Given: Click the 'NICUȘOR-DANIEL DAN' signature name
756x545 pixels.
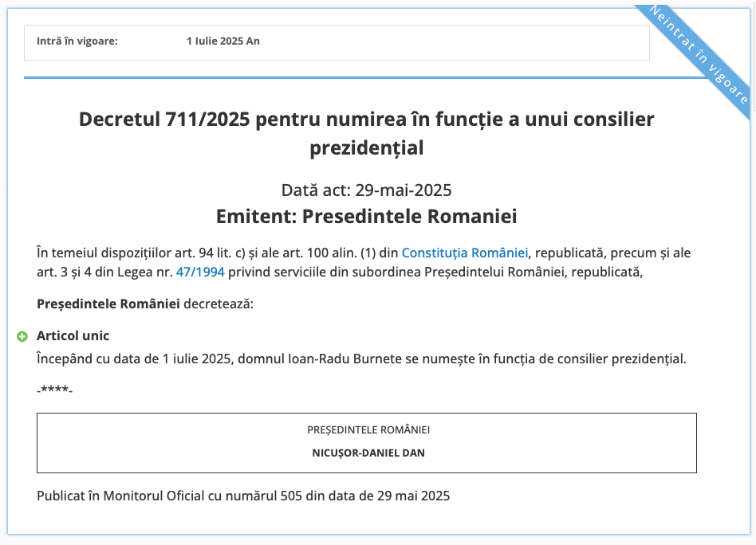Looking at the screenshot, I should point(368,453).
